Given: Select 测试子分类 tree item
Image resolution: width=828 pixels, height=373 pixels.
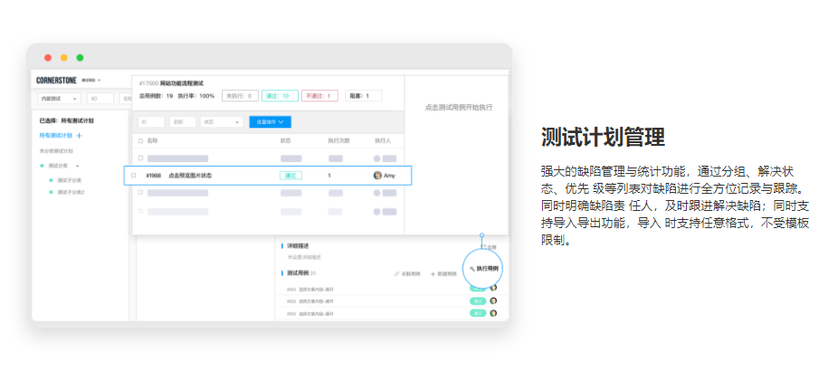Looking at the screenshot, I should point(69,180).
